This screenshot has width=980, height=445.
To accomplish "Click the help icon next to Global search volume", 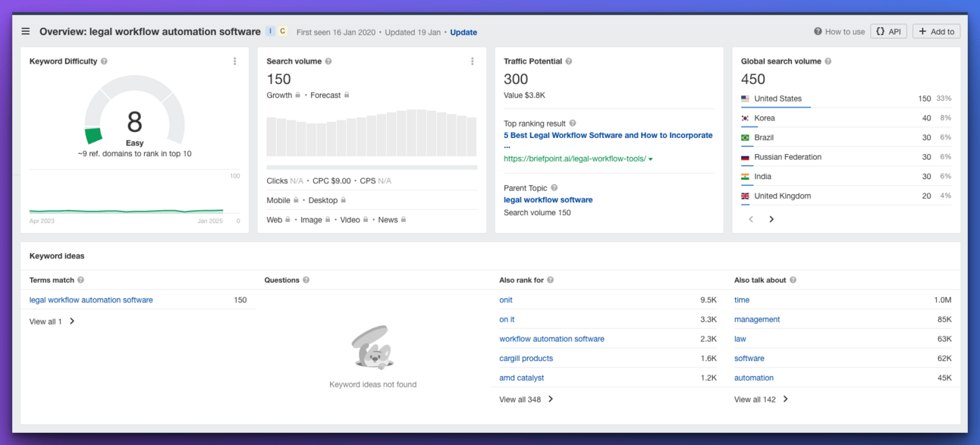I will pyautogui.click(x=828, y=61).
